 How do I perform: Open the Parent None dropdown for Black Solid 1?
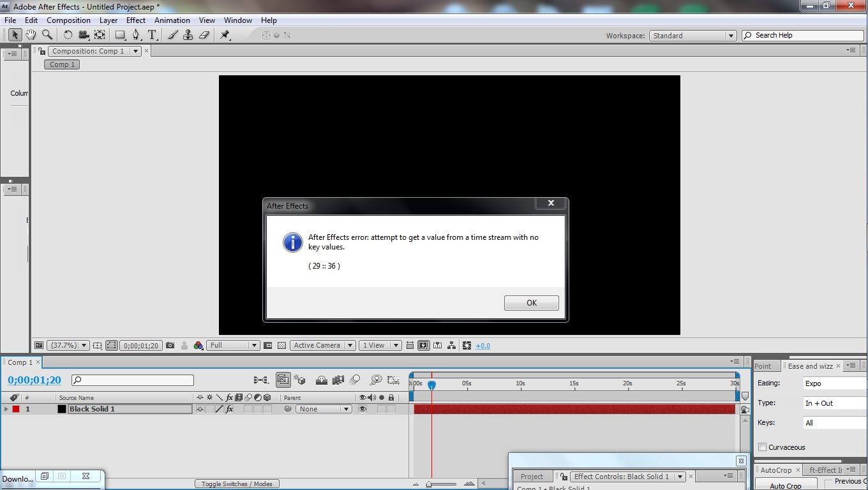324,409
